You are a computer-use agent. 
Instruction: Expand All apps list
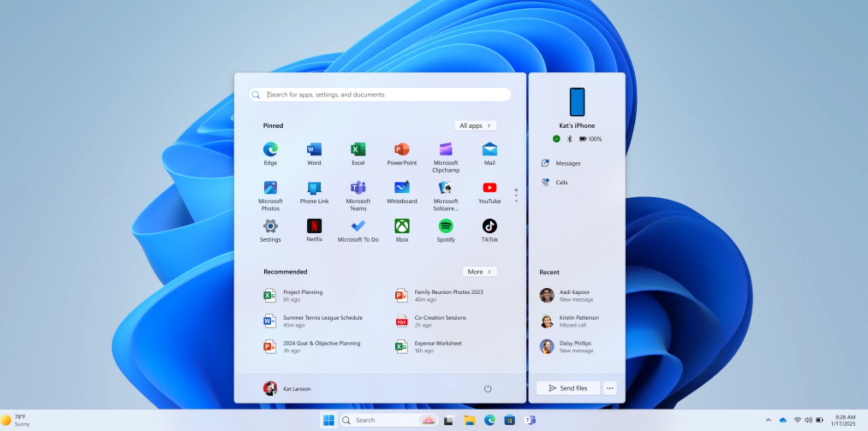coord(475,126)
